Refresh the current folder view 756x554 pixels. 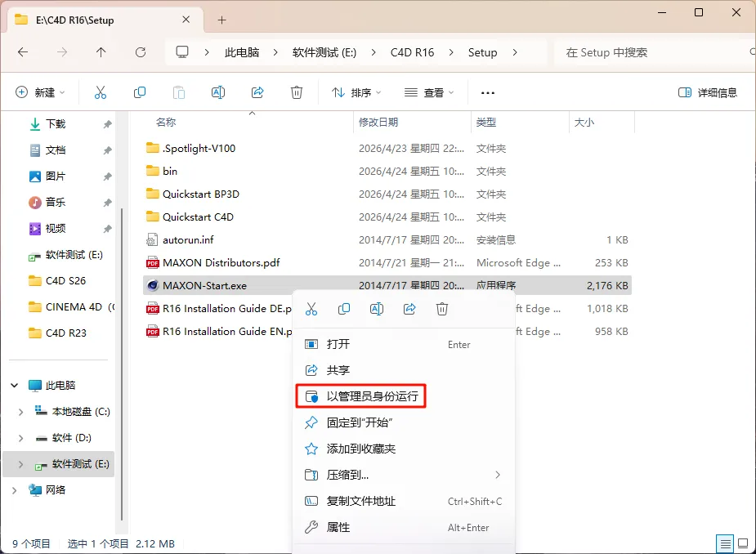[141, 52]
